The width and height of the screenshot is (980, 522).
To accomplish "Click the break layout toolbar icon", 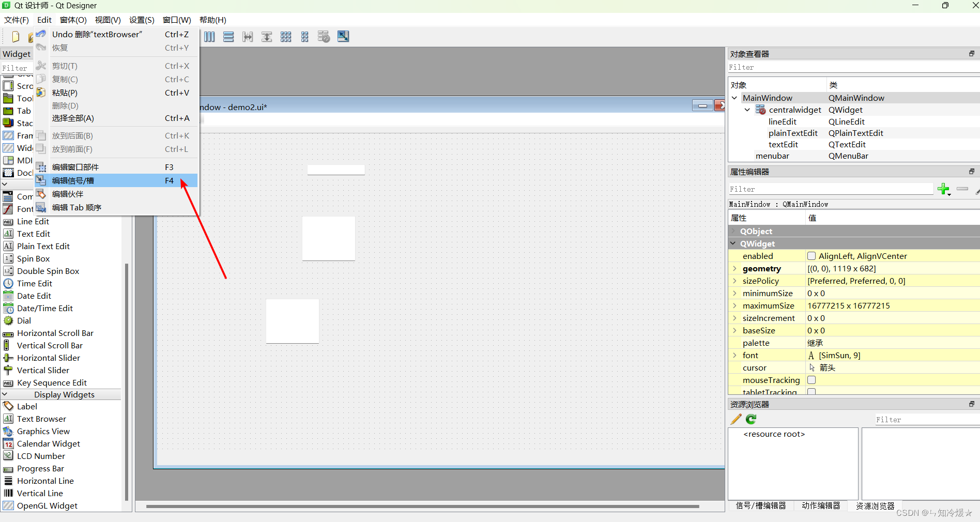I will (x=324, y=37).
